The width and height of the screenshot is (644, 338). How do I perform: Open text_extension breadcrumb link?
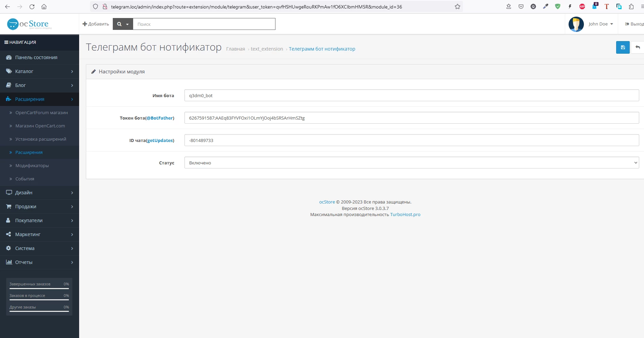pos(267,49)
